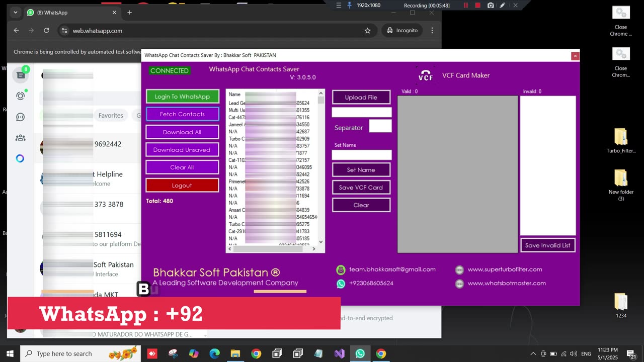Open the chat ending 5811694
644x362 pixels.
[88, 238]
